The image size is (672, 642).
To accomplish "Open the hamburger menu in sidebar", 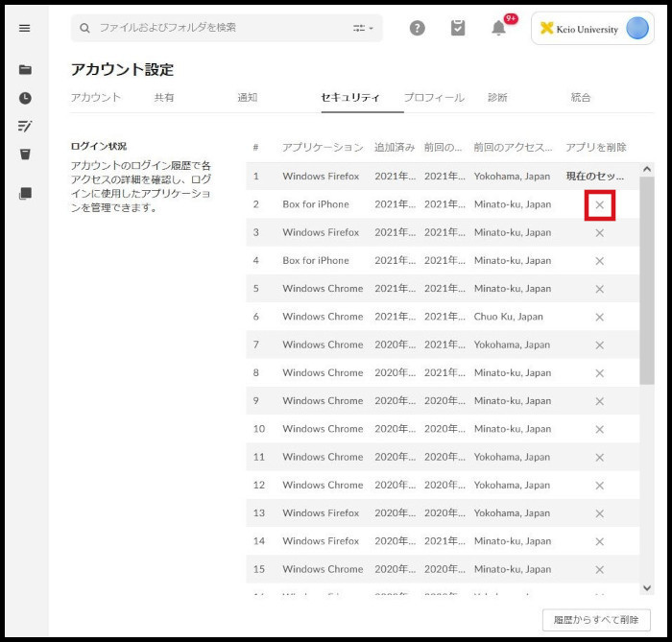I will click(x=25, y=28).
